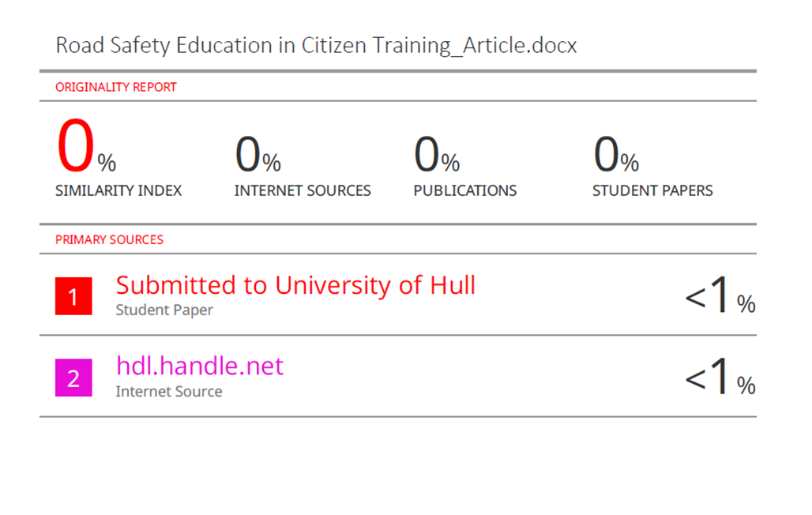Click the Student Paper label under source 1

(164, 310)
